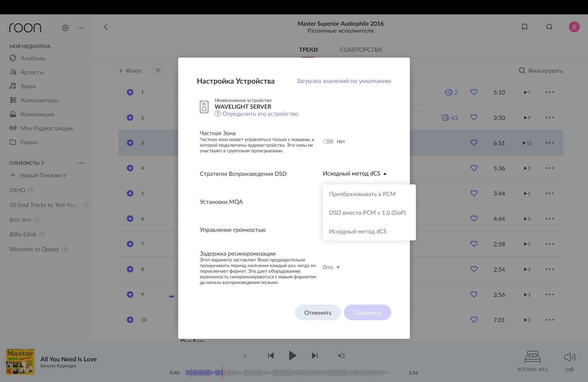Open the search magnifier icon
The image size is (588, 382).
point(549,27)
